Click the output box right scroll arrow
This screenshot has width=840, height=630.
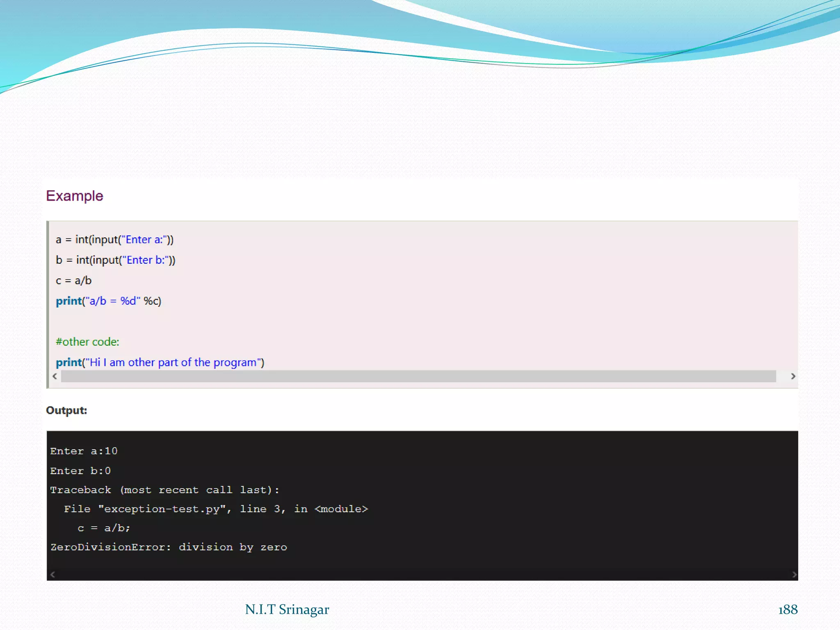(x=794, y=574)
